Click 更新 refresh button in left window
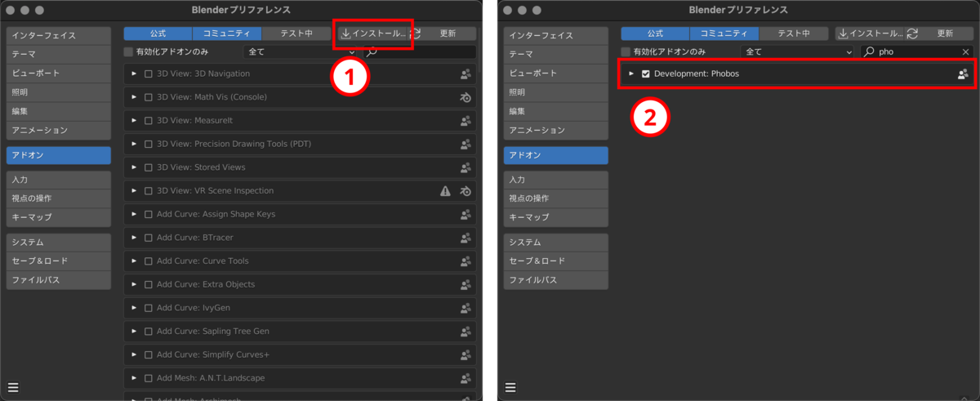Image resolution: width=980 pixels, height=401 pixels. (x=443, y=33)
